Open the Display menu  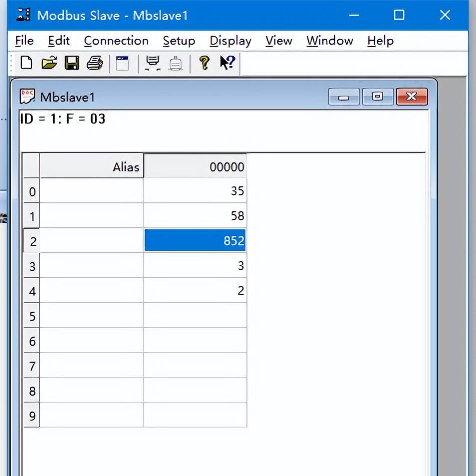coord(230,41)
